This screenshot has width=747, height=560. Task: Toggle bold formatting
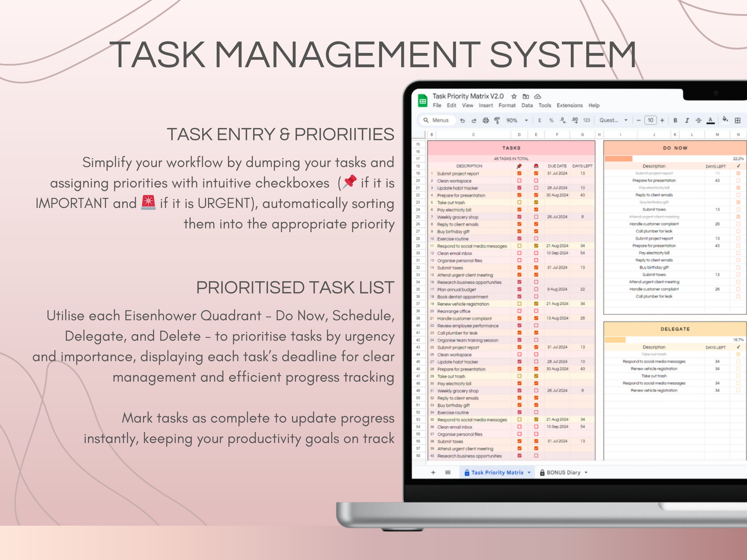pyautogui.click(x=675, y=121)
